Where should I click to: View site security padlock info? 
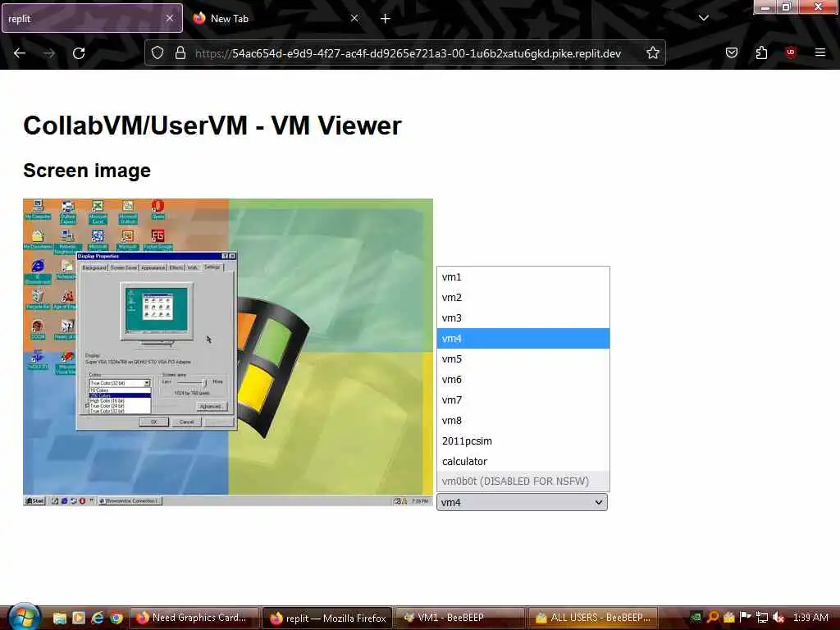[180, 53]
